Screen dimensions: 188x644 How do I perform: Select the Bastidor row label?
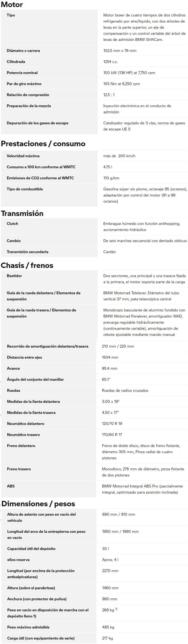click(14, 276)
